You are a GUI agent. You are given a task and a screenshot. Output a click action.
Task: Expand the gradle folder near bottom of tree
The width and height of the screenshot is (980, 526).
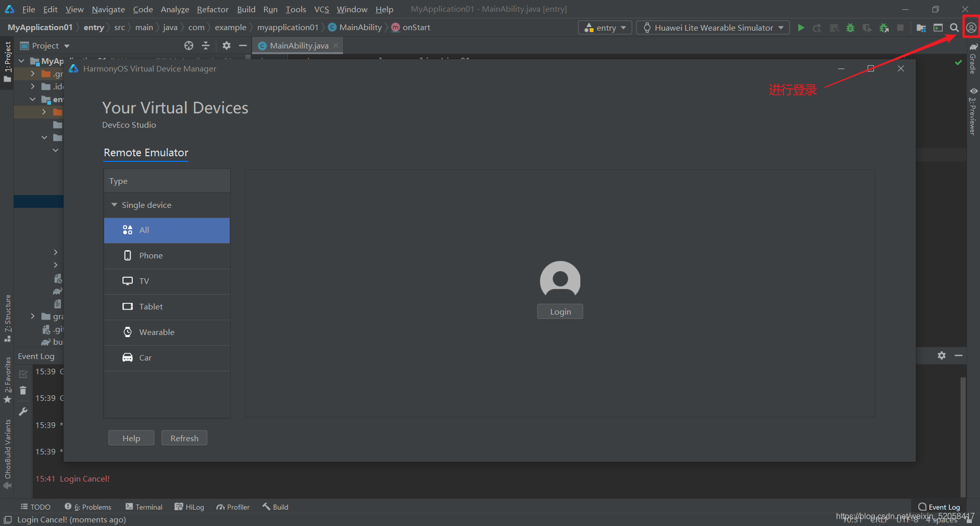(33, 316)
